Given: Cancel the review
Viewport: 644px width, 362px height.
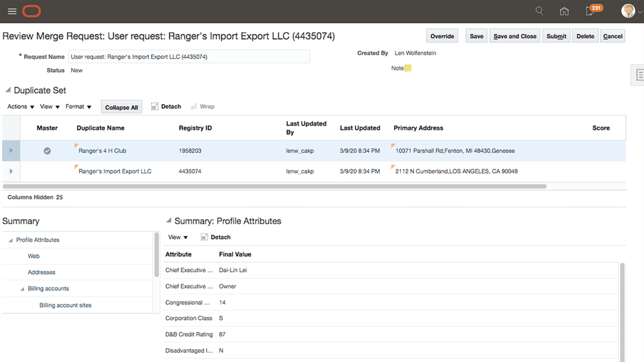Looking at the screenshot, I should click(613, 36).
